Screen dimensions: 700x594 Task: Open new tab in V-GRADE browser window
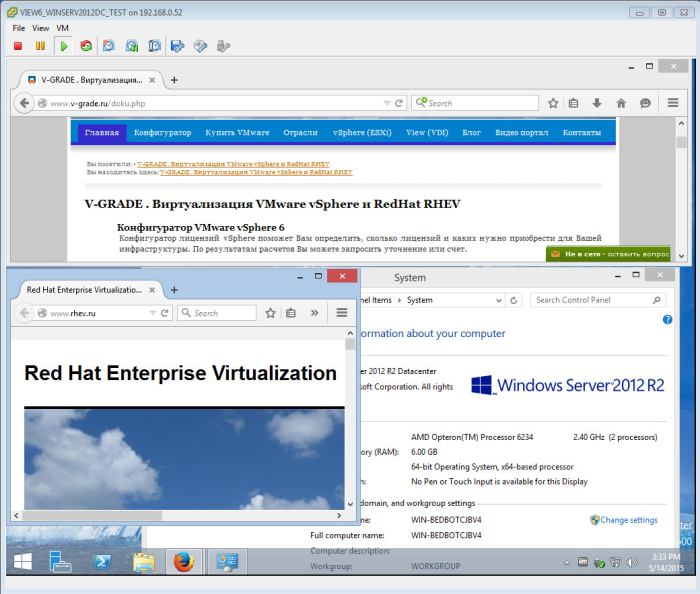175,80
